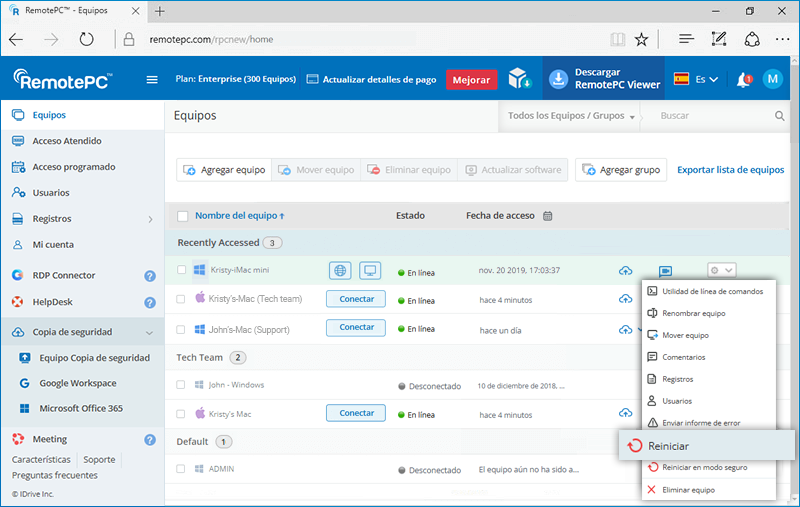Open the Todos los Equipos / Grupos dropdown

pyautogui.click(x=572, y=116)
